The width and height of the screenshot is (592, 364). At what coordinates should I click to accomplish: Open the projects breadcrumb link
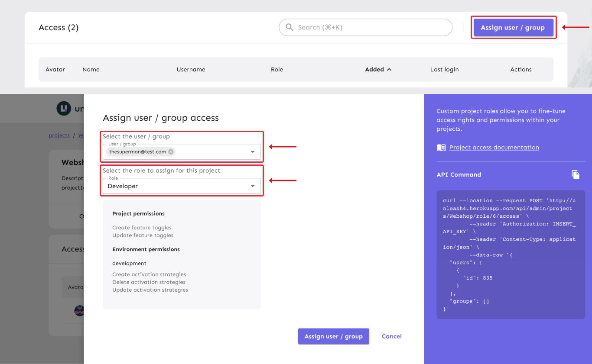pyautogui.click(x=59, y=135)
